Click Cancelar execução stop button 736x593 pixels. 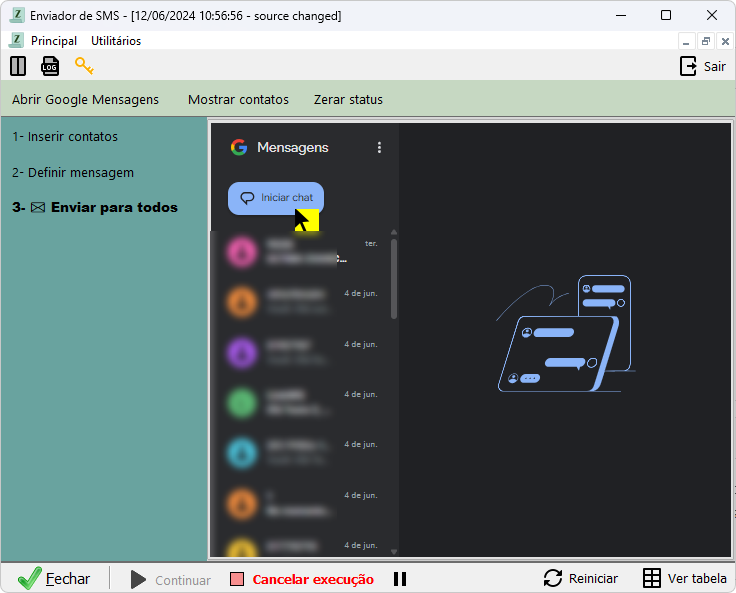pyautogui.click(x=302, y=579)
